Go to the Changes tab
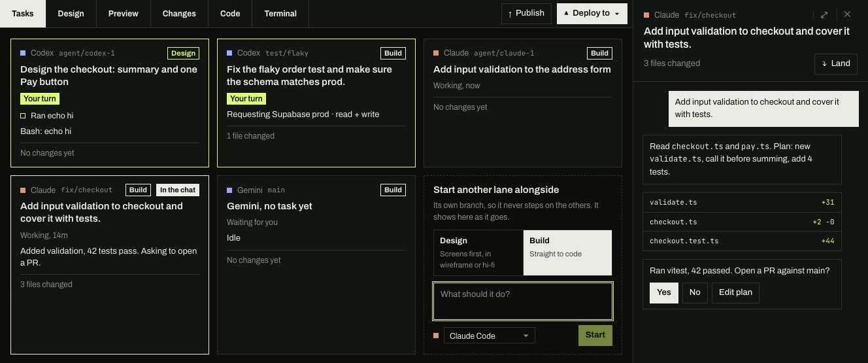This screenshot has height=363, width=868. pos(179,14)
